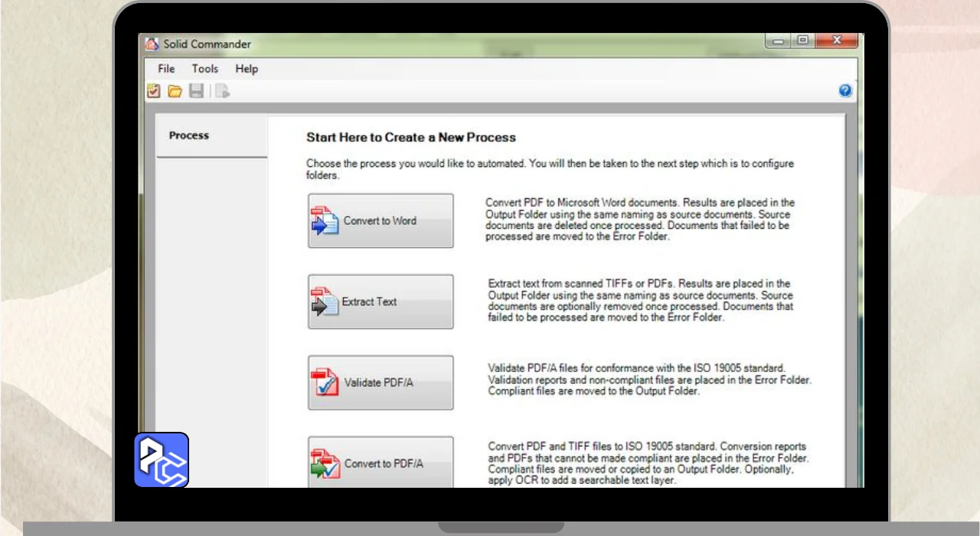This screenshot has width=980, height=536.
Task: Click the Start Here to Create heading
Action: coord(411,138)
